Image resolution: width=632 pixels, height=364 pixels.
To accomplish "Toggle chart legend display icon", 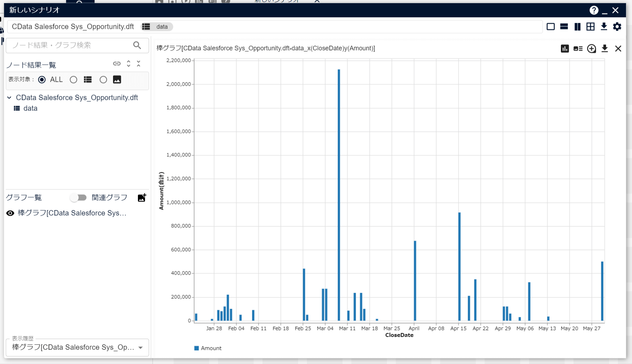I will 578,49.
